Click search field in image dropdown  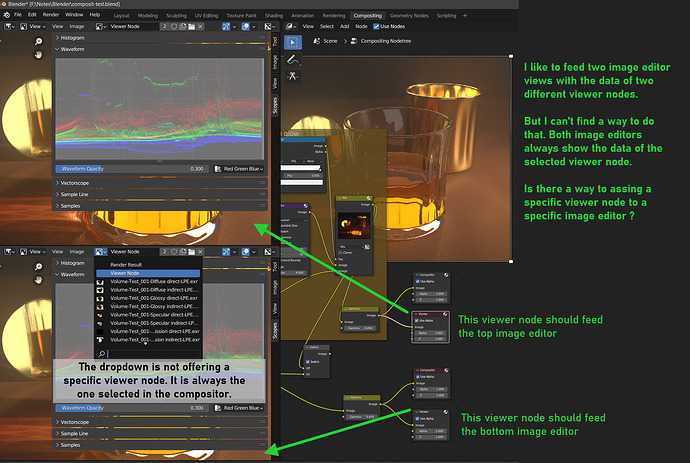pos(148,354)
